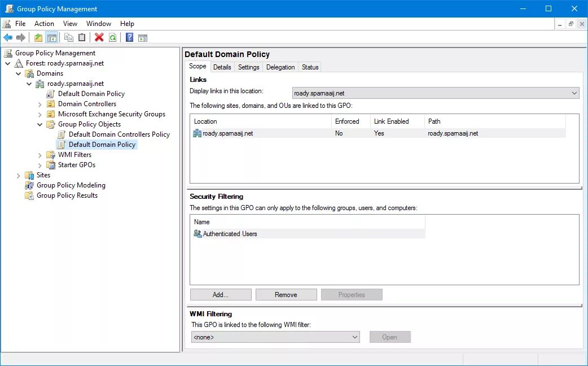Click the WMI Filters folder icon
The height and width of the screenshot is (366, 588).
coord(51,155)
